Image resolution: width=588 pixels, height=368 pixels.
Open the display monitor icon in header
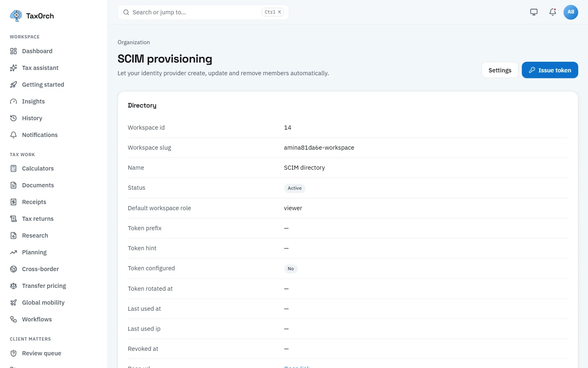[x=534, y=12]
